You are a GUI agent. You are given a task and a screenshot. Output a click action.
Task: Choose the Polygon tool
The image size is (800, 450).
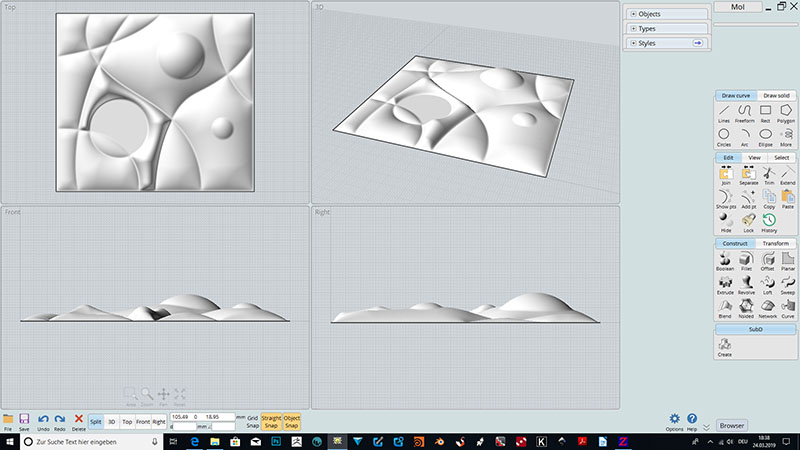click(x=786, y=114)
